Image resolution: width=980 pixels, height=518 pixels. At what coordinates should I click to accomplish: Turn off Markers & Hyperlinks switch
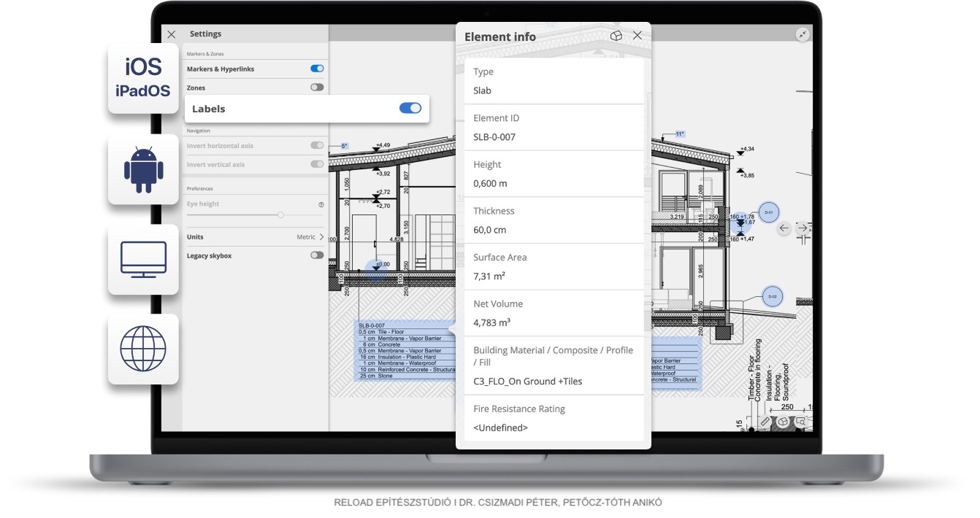pos(317,69)
